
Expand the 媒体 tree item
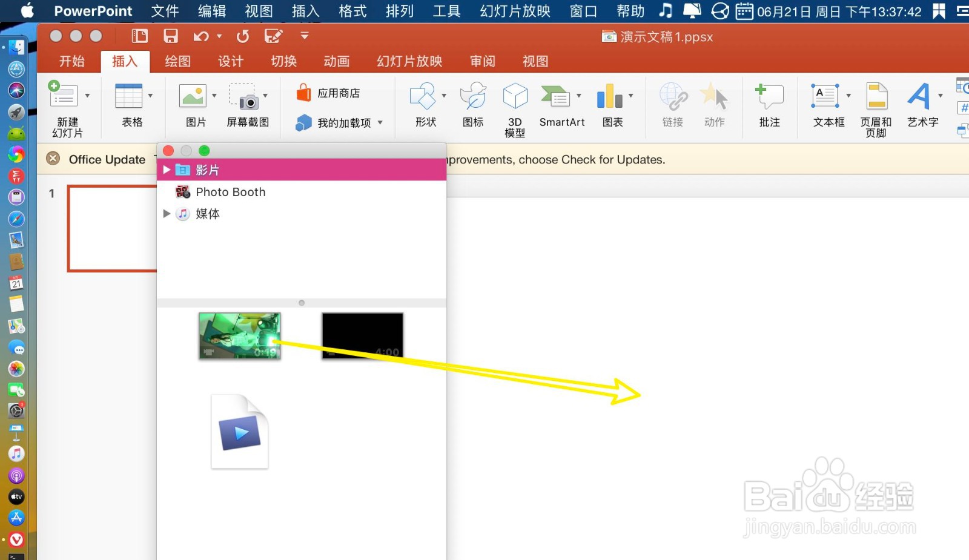(x=167, y=214)
